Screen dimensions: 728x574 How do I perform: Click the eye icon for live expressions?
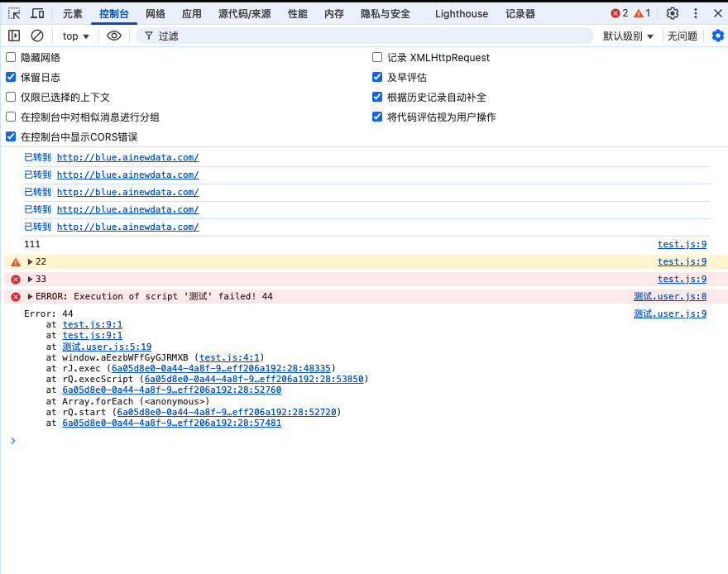coord(114,36)
